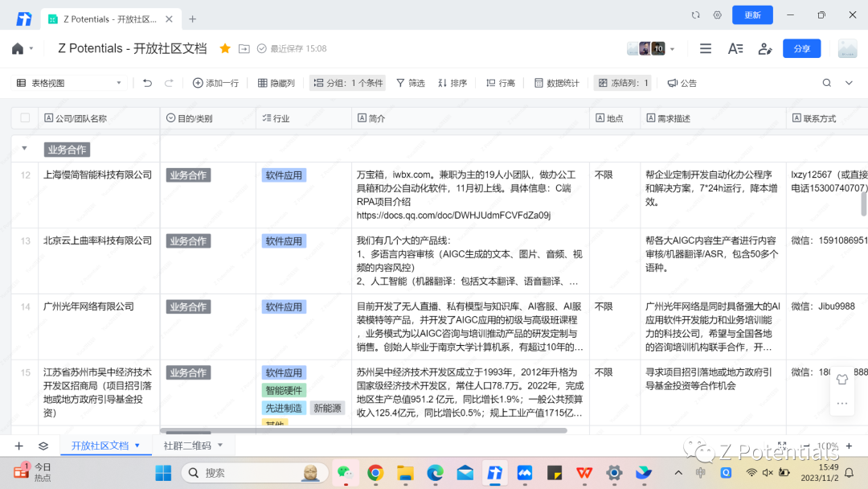The width and height of the screenshot is (868, 489).
Task: Collapse the 业务合作 group
Action: (x=24, y=149)
